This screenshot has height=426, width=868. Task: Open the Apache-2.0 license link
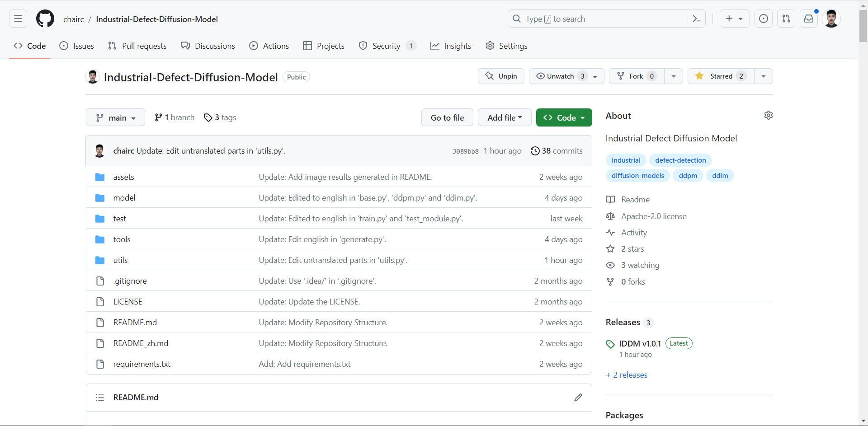coord(654,216)
